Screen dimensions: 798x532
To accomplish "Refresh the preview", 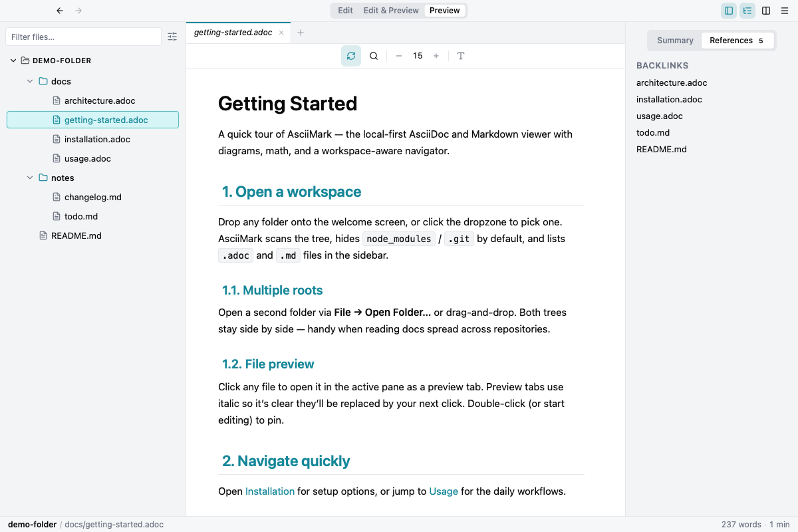I will click(351, 56).
